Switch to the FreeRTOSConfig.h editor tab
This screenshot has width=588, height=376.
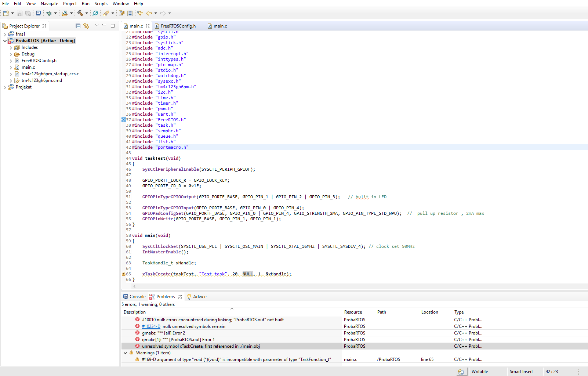pyautogui.click(x=178, y=26)
